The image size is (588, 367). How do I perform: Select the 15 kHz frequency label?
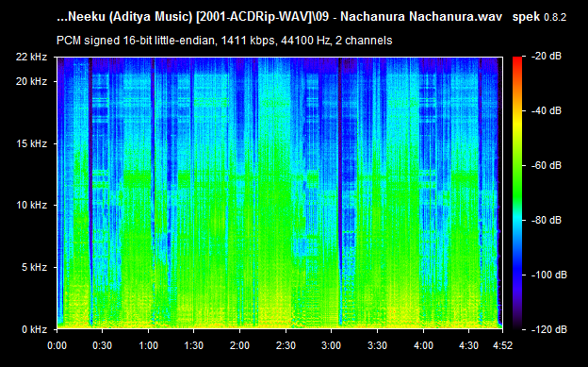coord(31,143)
